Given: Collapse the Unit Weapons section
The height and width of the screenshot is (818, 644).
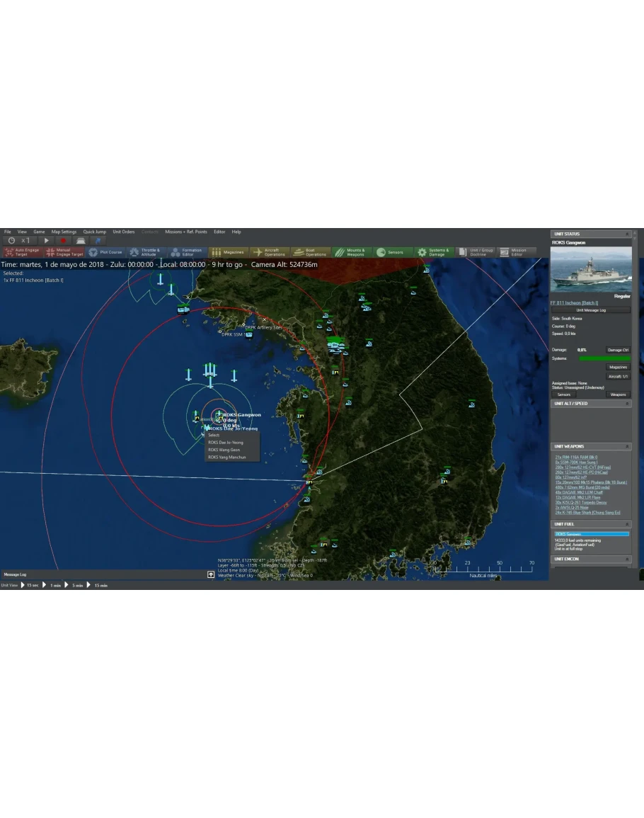Looking at the screenshot, I should pyautogui.click(x=626, y=447).
